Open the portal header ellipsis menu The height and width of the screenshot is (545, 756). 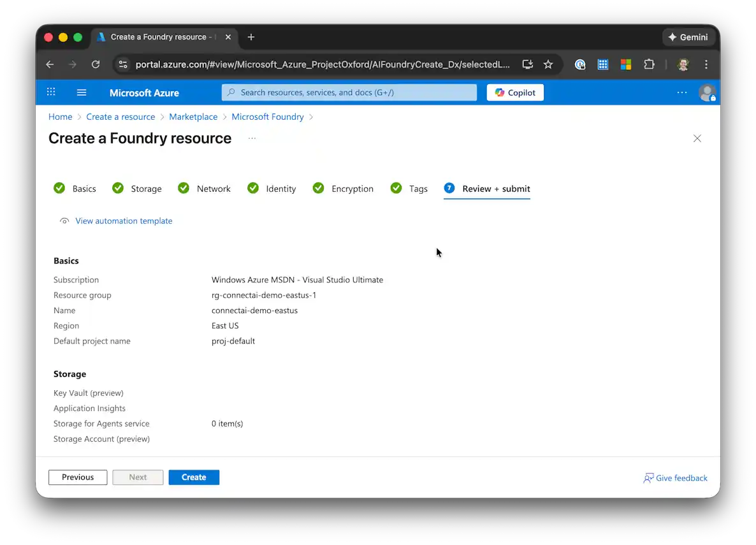(x=681, y=92)
